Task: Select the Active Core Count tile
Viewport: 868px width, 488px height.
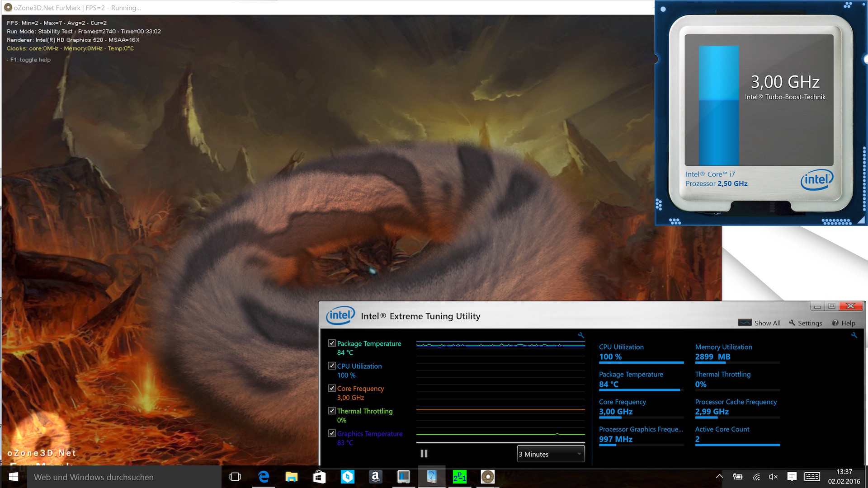Action: (737, 436)
